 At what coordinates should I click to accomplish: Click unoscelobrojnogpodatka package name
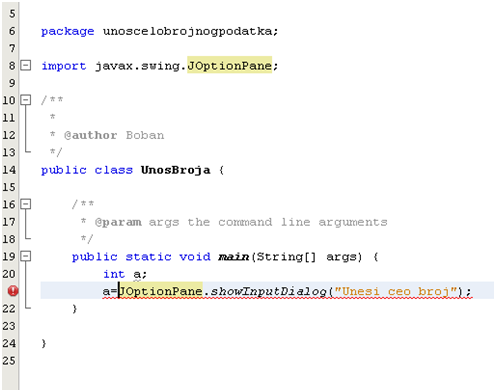[189, 32]
